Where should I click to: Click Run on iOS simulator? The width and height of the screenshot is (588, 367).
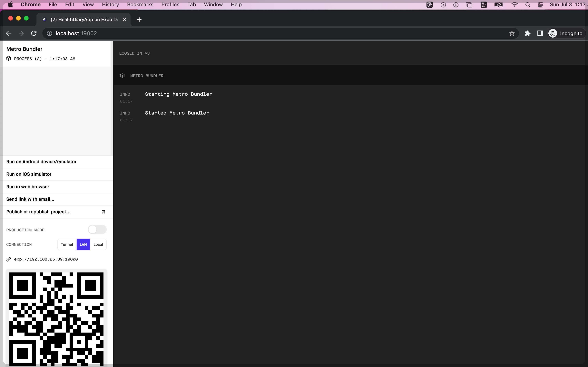(x=29, y=174)
